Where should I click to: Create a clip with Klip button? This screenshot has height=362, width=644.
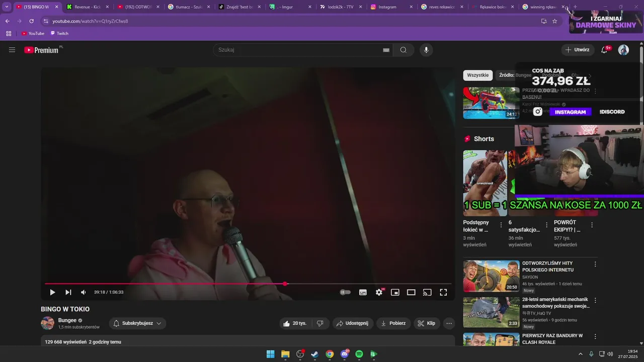point(427,323)
